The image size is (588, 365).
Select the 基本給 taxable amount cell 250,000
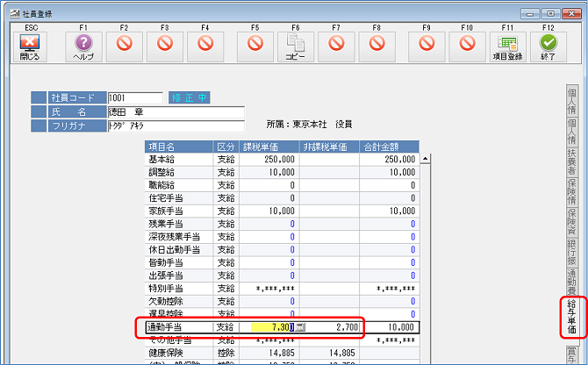(269, 160)
